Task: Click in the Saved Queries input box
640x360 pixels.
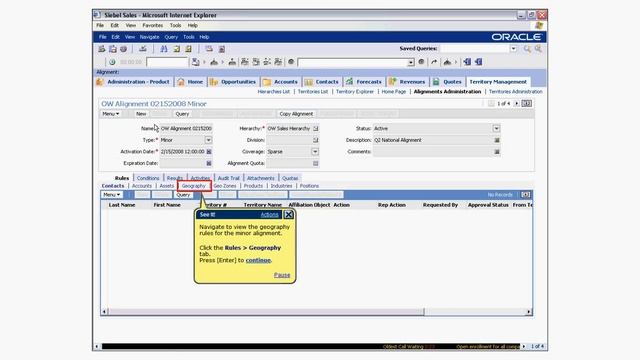Action: click(475, 49)
